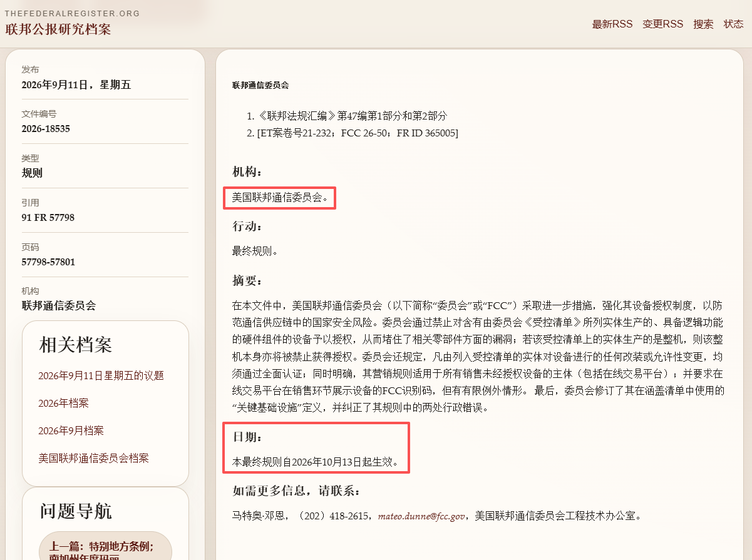Select the small article header 联邦通信委员会

click(x=260, y=85)
